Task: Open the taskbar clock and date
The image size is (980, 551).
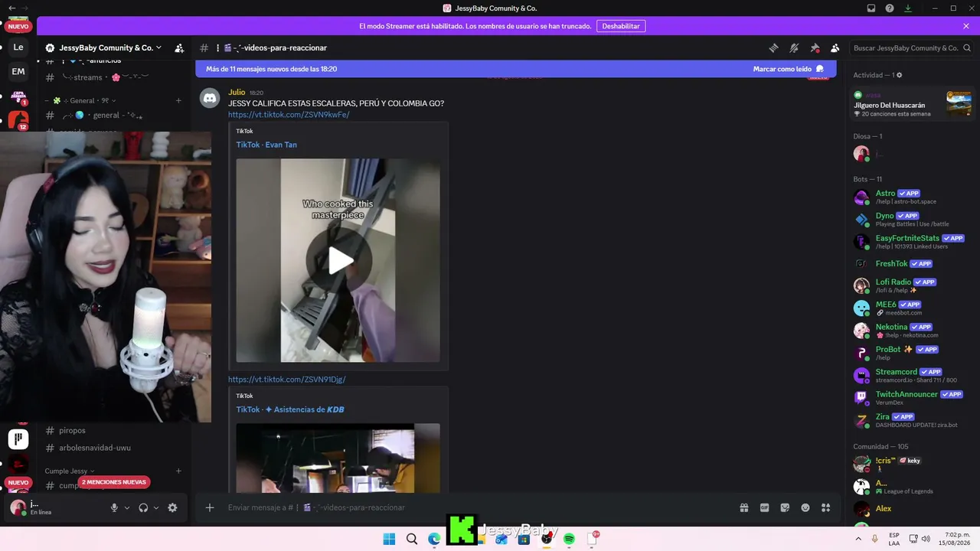Action: (952, 539)
